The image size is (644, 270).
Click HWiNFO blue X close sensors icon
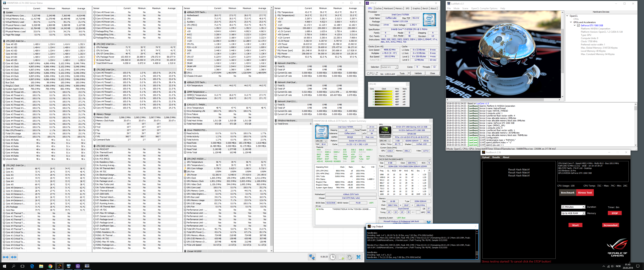359,257
